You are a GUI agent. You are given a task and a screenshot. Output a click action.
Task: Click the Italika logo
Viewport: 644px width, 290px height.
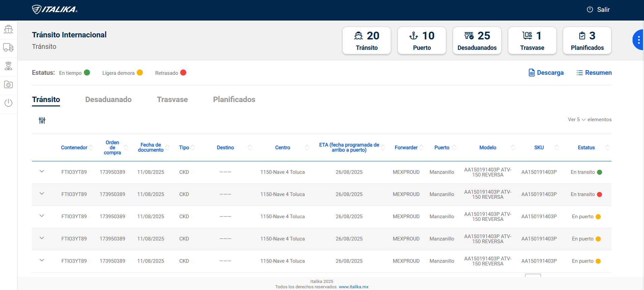click(55, 9)
